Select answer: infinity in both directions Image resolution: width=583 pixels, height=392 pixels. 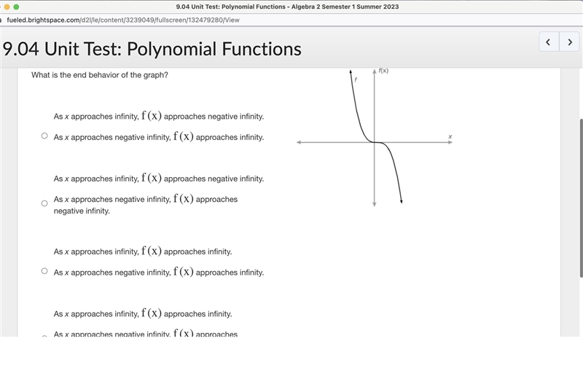pos(44,271)
